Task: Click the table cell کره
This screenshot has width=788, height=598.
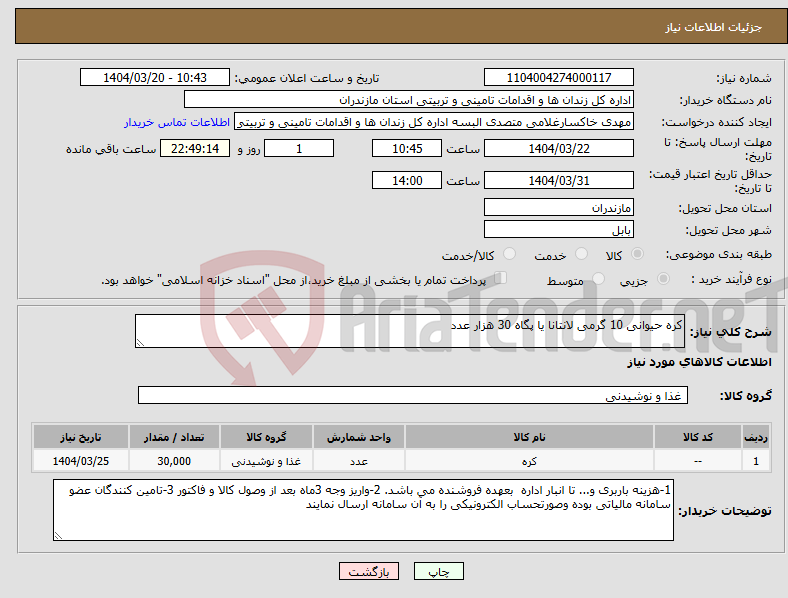Action: pyautogui.click(x=529, y=461)
